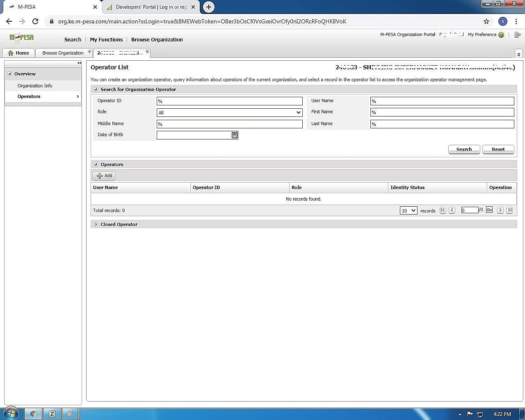Go to the next page of records
Image resolution: width=525 pixels, height=420 pixels.
[x=500, y=210]
